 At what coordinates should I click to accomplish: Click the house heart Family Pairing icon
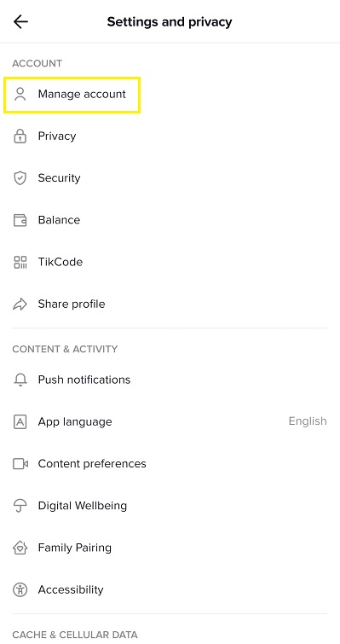(x=20, y=548)
